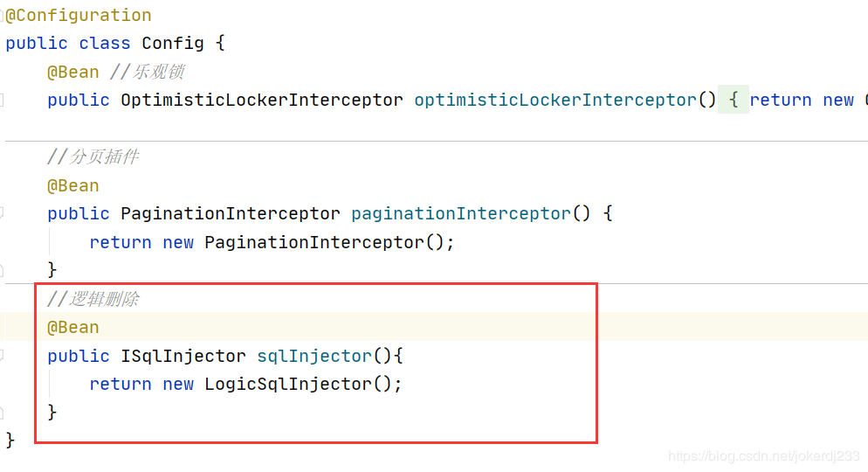
Task: Select the OptimisticLockerInterceptor return type
Action: [262, 100]
